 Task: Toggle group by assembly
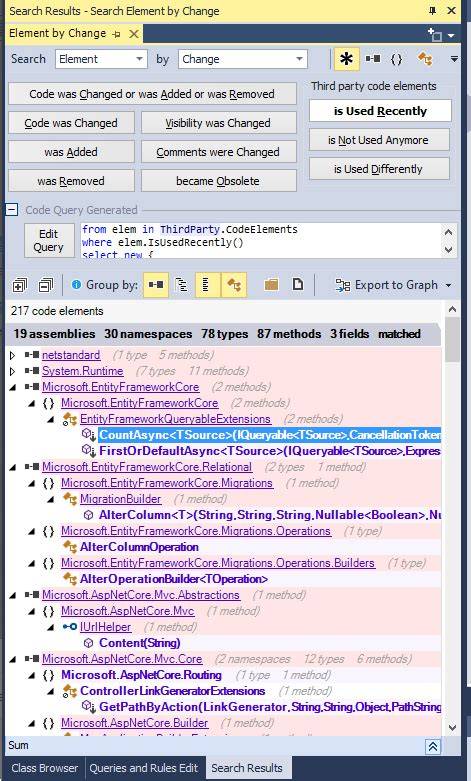tap(156, 285)
